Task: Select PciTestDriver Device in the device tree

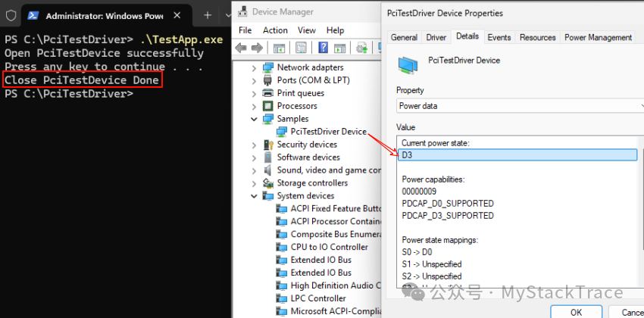Action: click(328, 131)
